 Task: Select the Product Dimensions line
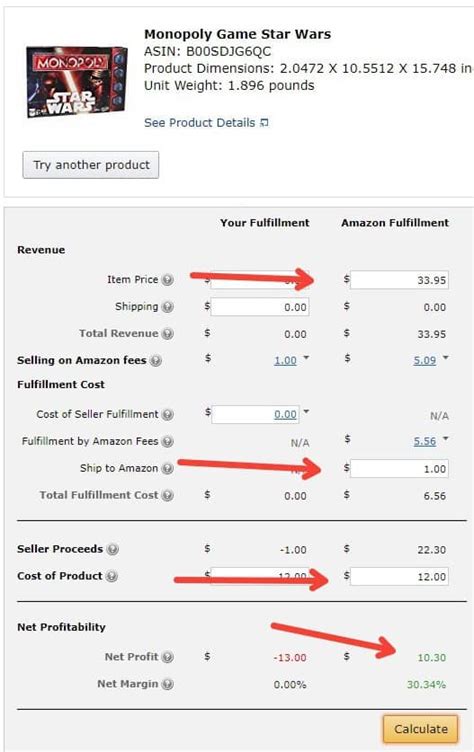308,69
